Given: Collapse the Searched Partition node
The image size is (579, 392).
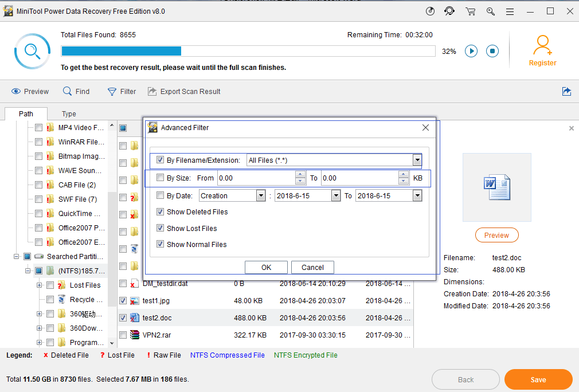Looking at the screenshot, I should [16, 257].
